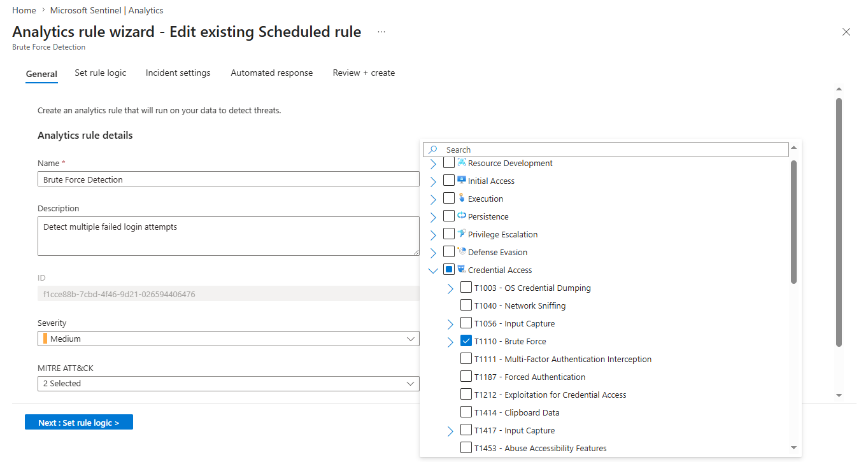Check the Resource Development checkbox
Viewport: 868px width, 462px height.
pos(449,163)
